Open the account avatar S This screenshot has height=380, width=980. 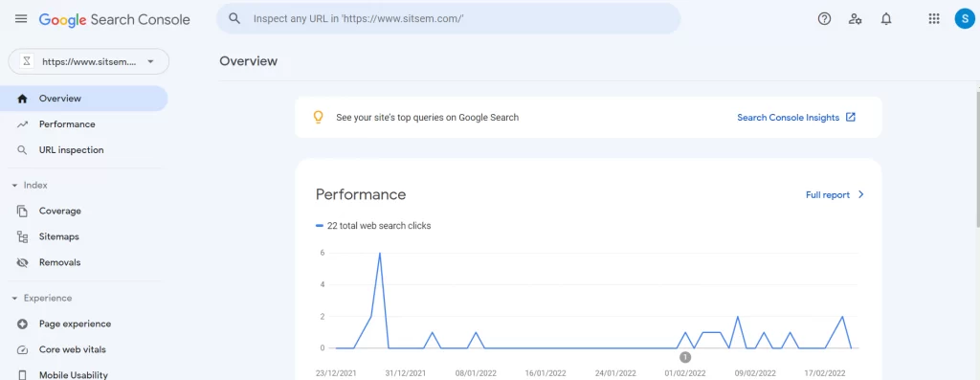tap(965, 19)
